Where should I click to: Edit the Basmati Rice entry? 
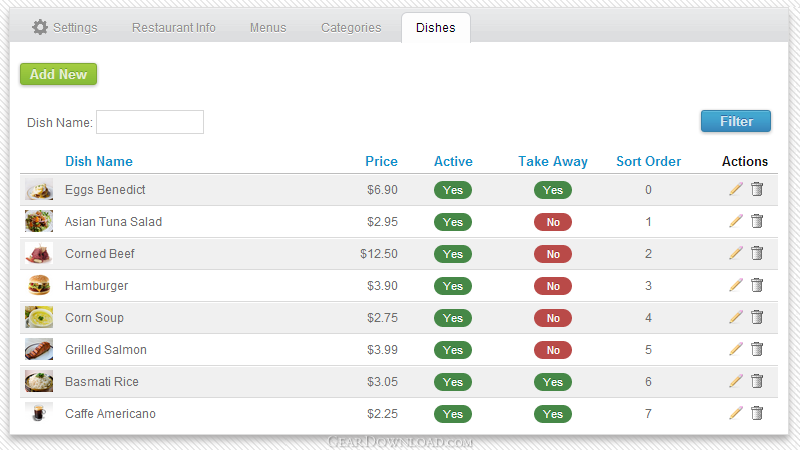[735, 381]
